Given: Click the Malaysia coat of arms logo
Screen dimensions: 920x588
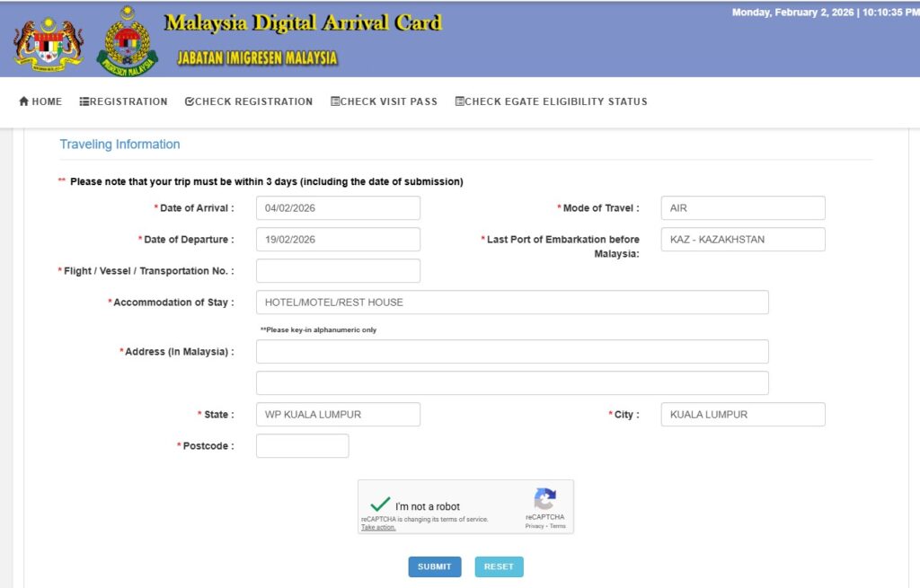Looking at the screenshot, I should click(x=49, y=42).
